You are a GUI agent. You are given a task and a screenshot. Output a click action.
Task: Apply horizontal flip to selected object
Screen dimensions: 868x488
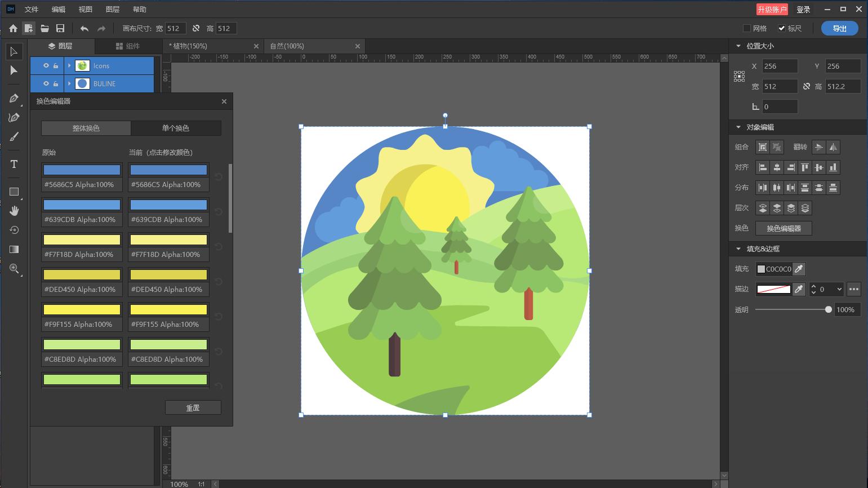coord(833,147)
